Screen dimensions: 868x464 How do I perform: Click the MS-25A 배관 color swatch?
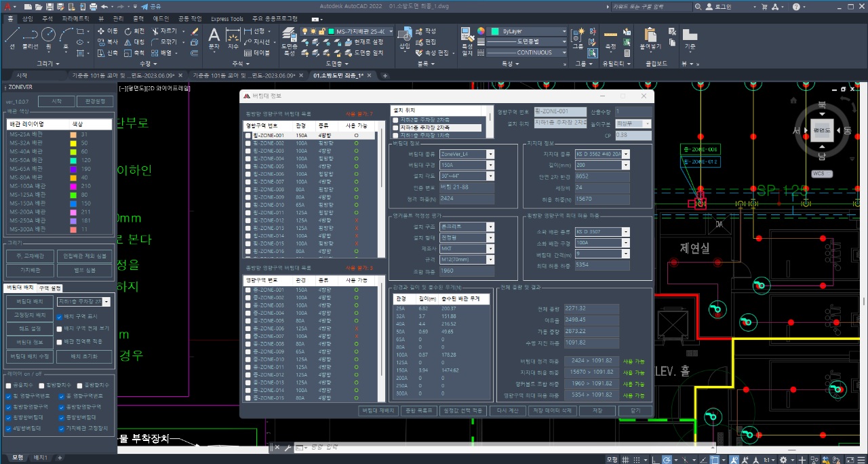pyautogui.click(x=73, y=135)
